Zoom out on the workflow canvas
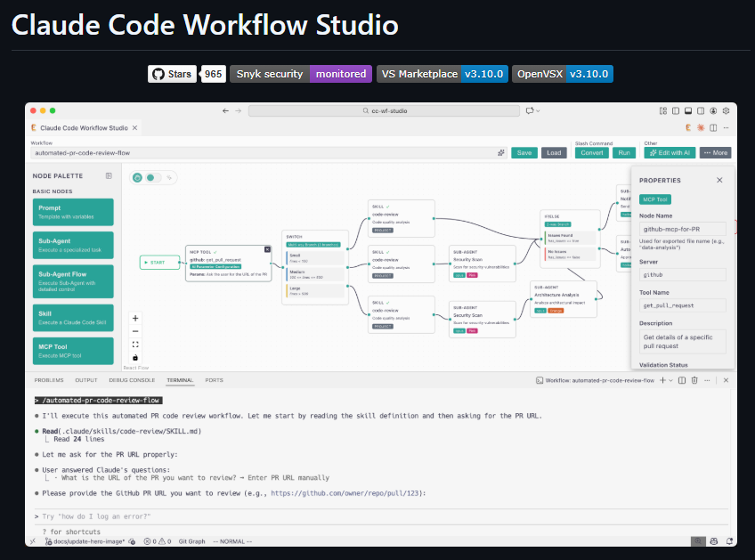 click(135, 331)
